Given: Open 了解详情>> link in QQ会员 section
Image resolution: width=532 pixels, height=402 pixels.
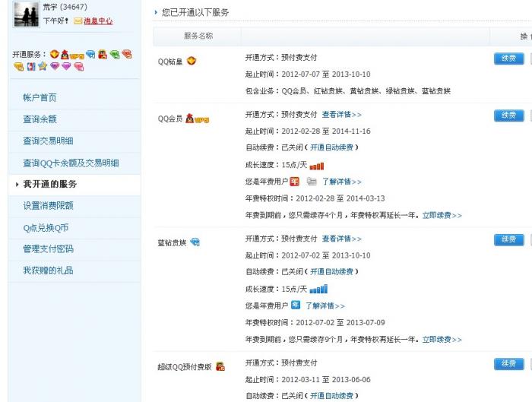Looking at the screenshot, I should tap(342, 182).
